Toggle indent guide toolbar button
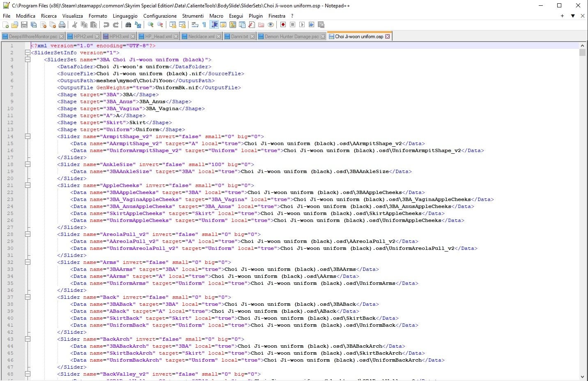This screenshot has width=588, height=381. [x=215, y=25]
